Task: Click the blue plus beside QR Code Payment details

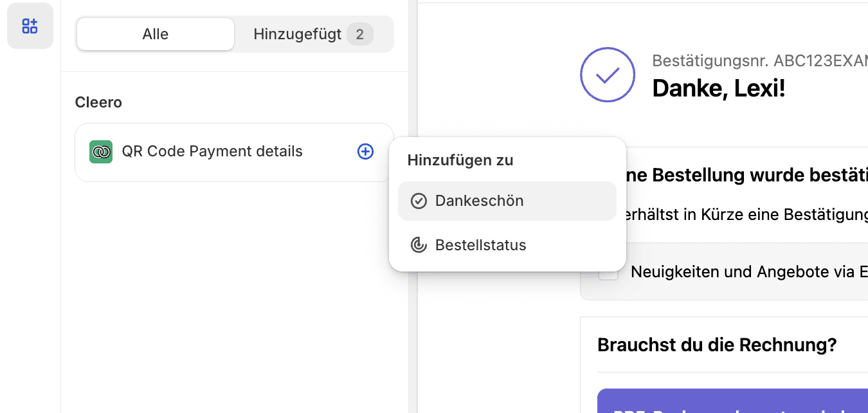Action: point(365,151)
